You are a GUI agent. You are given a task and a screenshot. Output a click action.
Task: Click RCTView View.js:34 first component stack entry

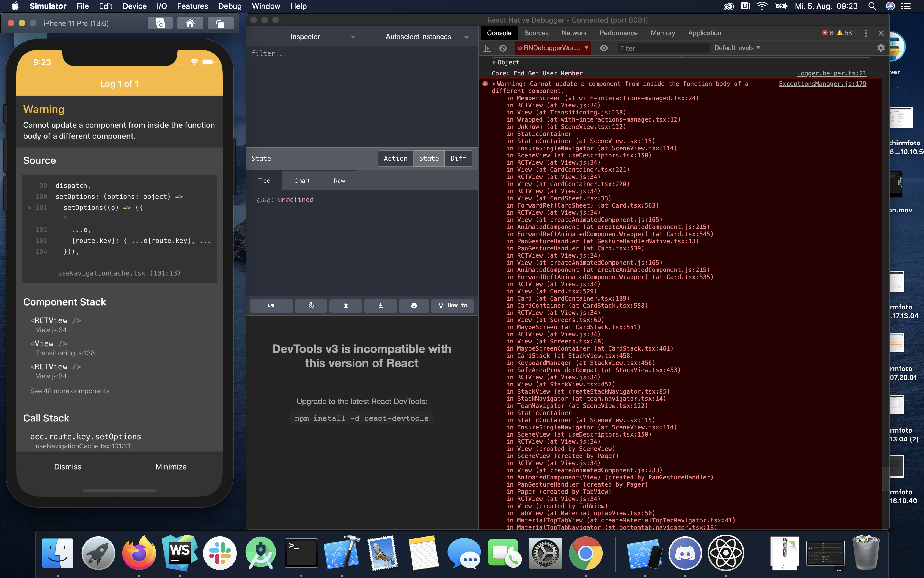(55, 325)
